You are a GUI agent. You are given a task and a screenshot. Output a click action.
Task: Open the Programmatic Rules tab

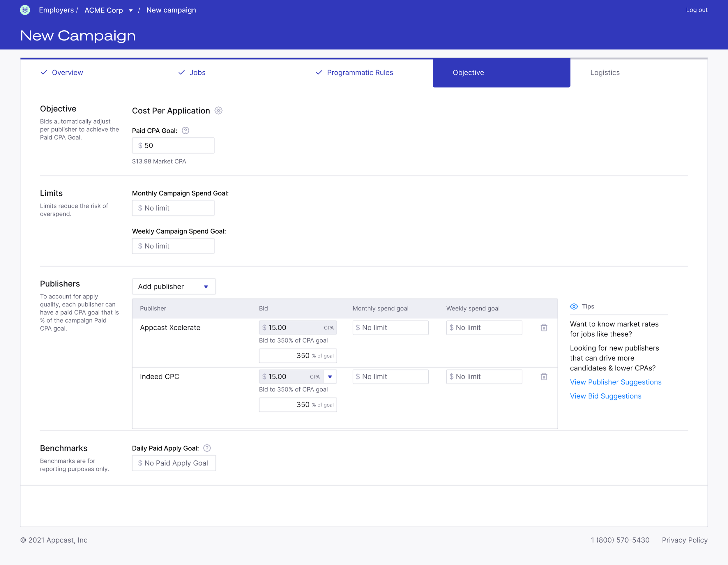[360, 73]
